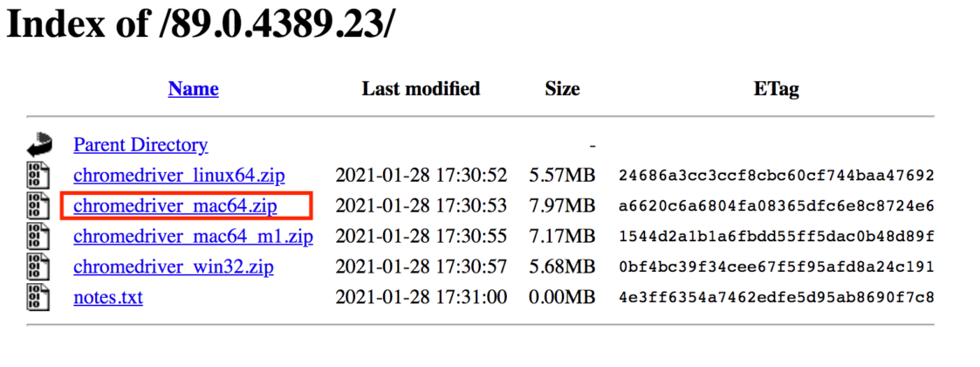The width and height of the screenshot is (980, 367).
Task: Open the Parent Directory link
Action: pyautogui.click(x=140, y=145)
